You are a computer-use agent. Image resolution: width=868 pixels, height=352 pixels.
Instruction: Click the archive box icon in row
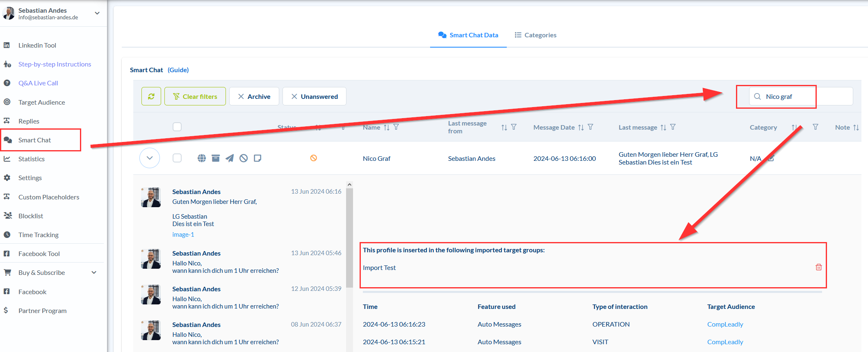(x=216, y=158)
